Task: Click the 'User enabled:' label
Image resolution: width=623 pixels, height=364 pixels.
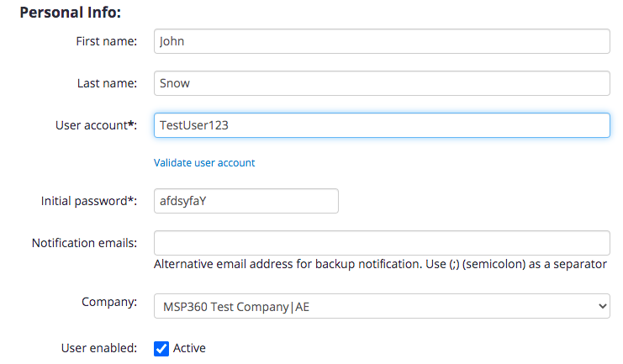Action: coord(99,348)
